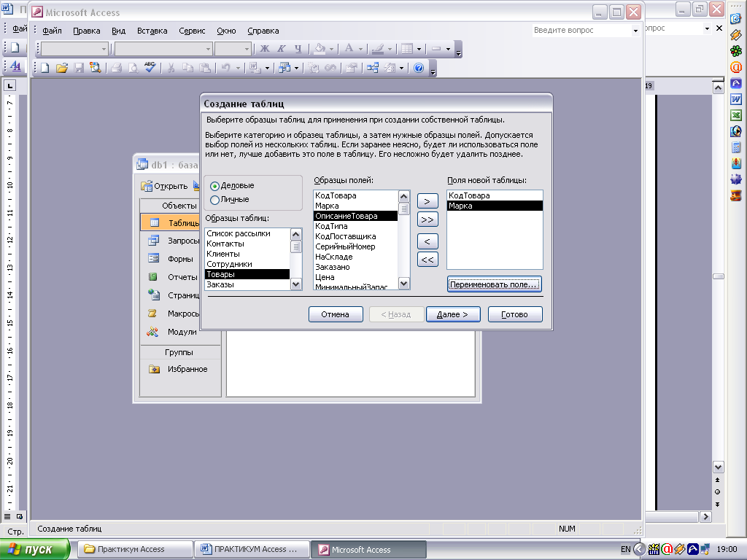The image size is (747, 560).
Task: Open the Файл menu in Access
Action: click(x=52, y=31)
